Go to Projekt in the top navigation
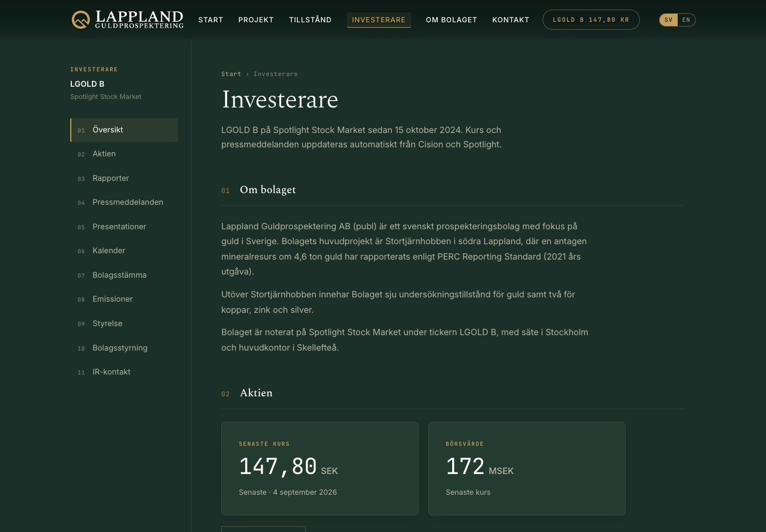This screenshot has height=532, width=766. pos(256,20)
